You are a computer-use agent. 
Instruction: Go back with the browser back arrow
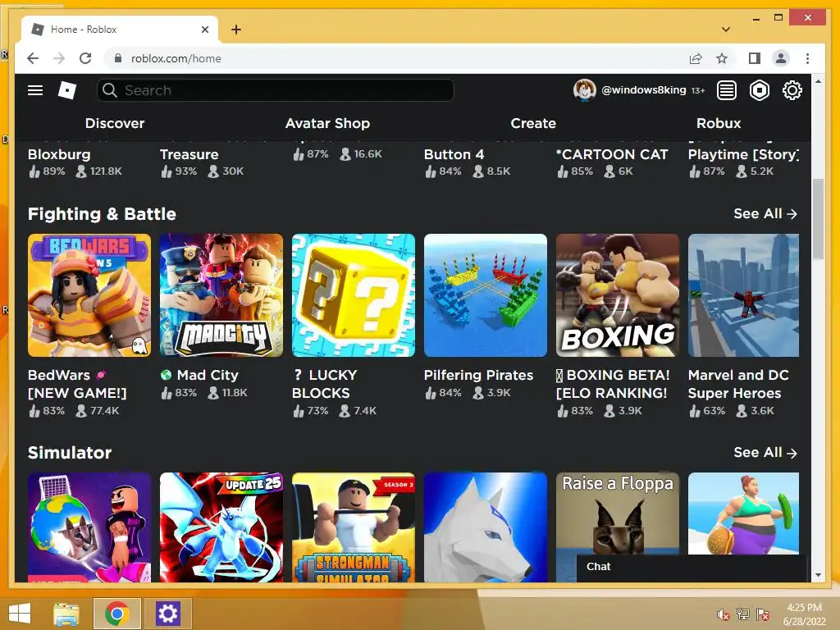pyautogui.click(x=33, y=58)
